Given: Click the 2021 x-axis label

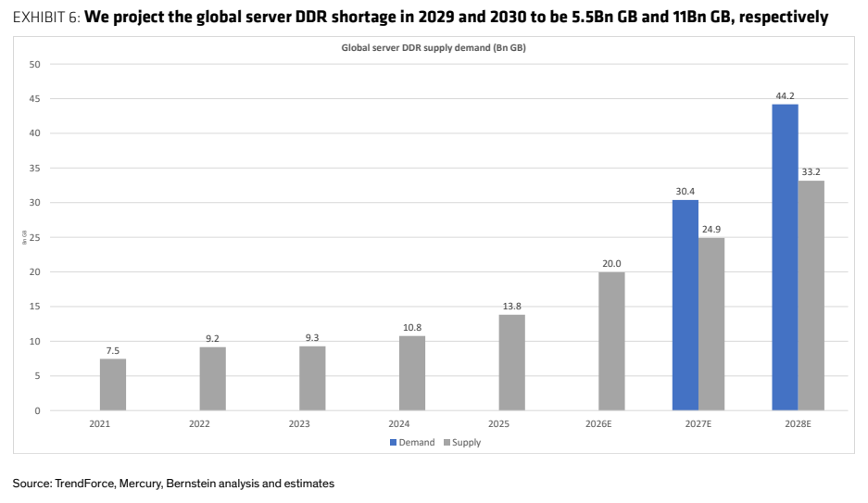Looking at the screenshot, I should tap(100, 424).
